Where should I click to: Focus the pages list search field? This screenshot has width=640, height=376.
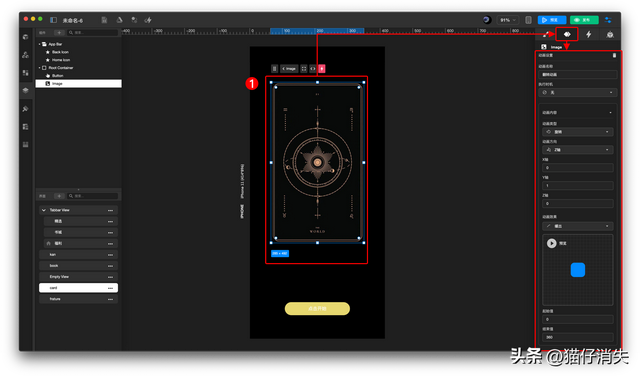(93, 196)
